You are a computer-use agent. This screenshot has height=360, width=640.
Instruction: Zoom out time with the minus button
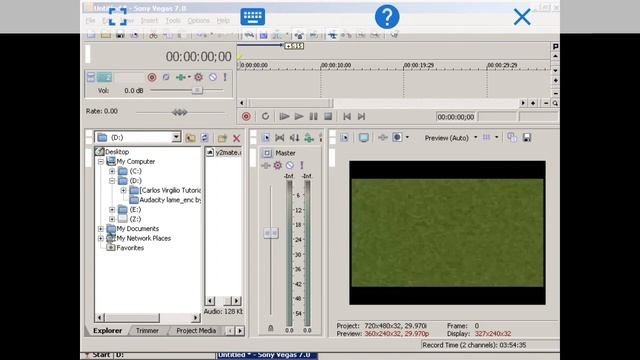coord(546,103)
